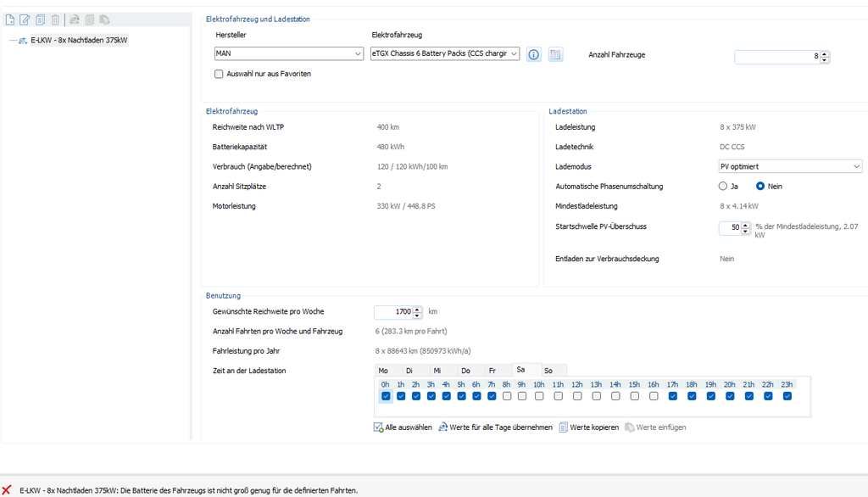Viewport: 868px width, 497px height.
Task: Click '8 x 88643 km (850973 kWh/a)' text
Action: tap(423, 351)
